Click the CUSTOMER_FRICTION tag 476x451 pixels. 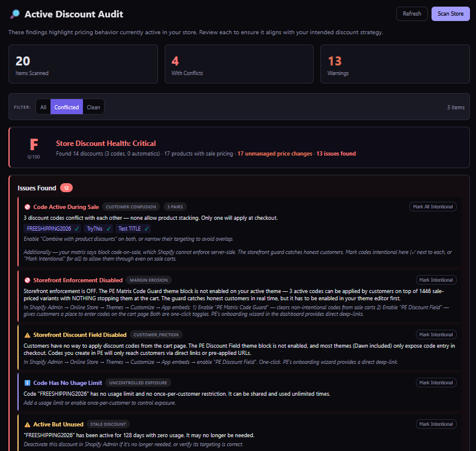point(156,335)
